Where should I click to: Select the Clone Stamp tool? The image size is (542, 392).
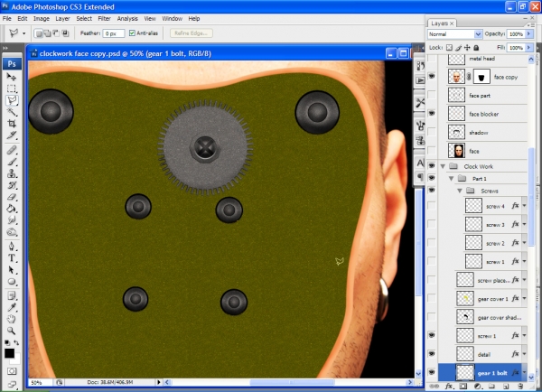click(12, 173)
